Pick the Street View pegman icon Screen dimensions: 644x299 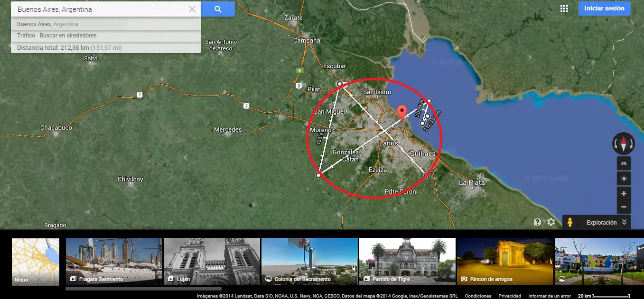click(x=569, y=222)
